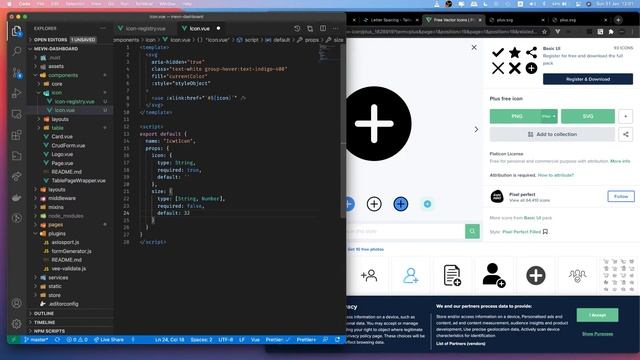Expand the table folder

(39, 128)
